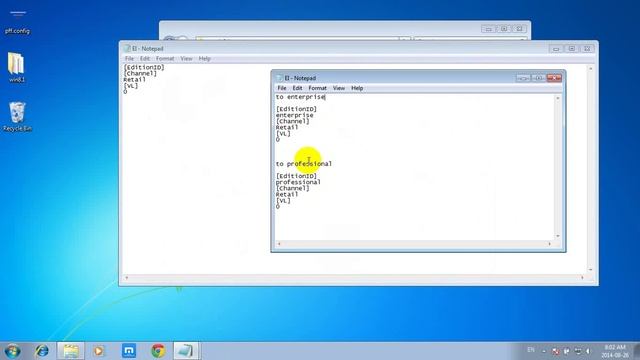Click the 'to enterprise' line

(300, 97)
